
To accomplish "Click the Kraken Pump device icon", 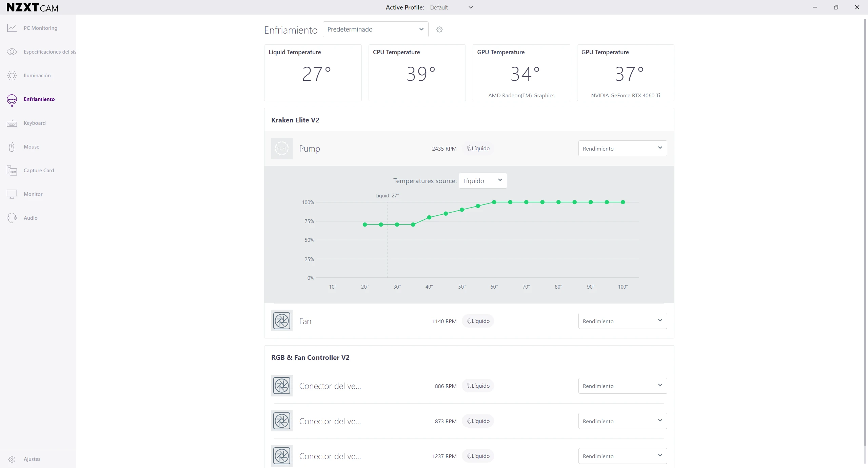I will coord(282,149).
